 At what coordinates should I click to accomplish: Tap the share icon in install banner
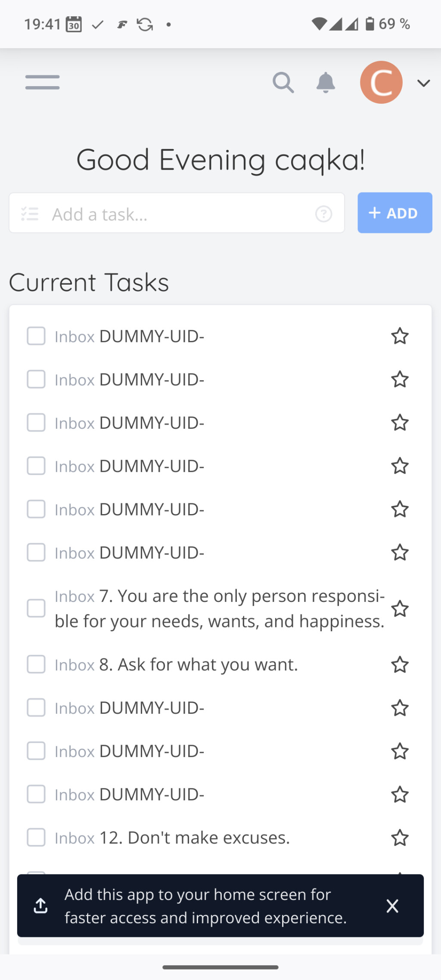[x=40, y=906]
